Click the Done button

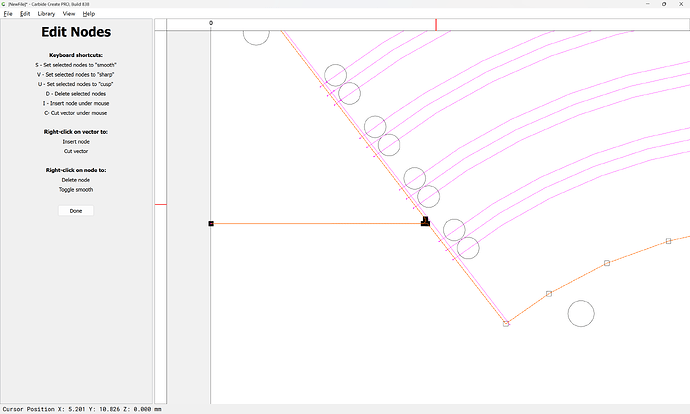click(76, 211)
